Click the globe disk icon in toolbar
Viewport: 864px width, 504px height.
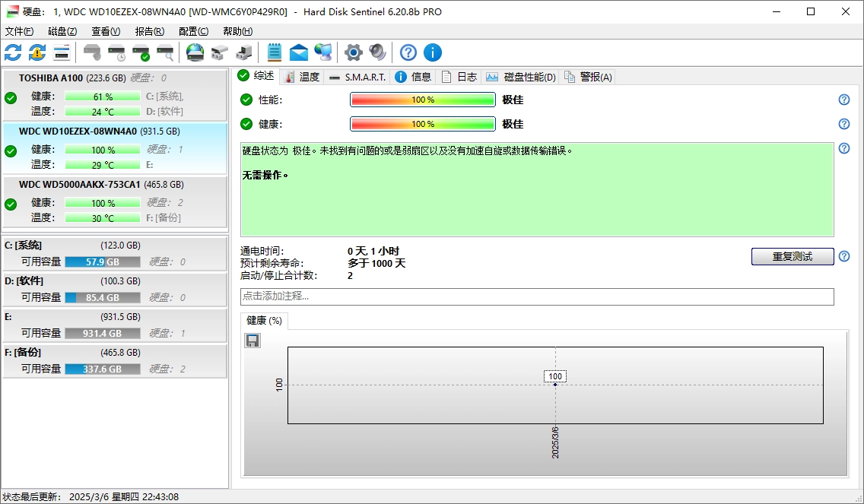pos(195,52)
